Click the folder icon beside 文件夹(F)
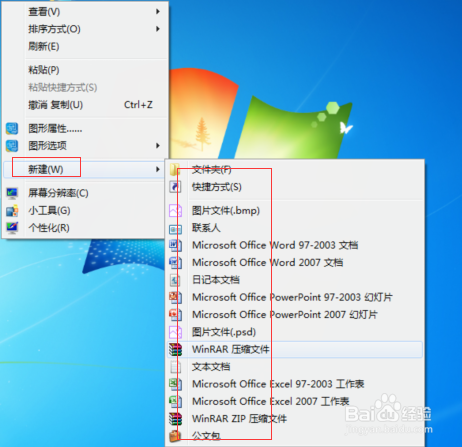The image size is (462, 447). click(x=175, y=169)
